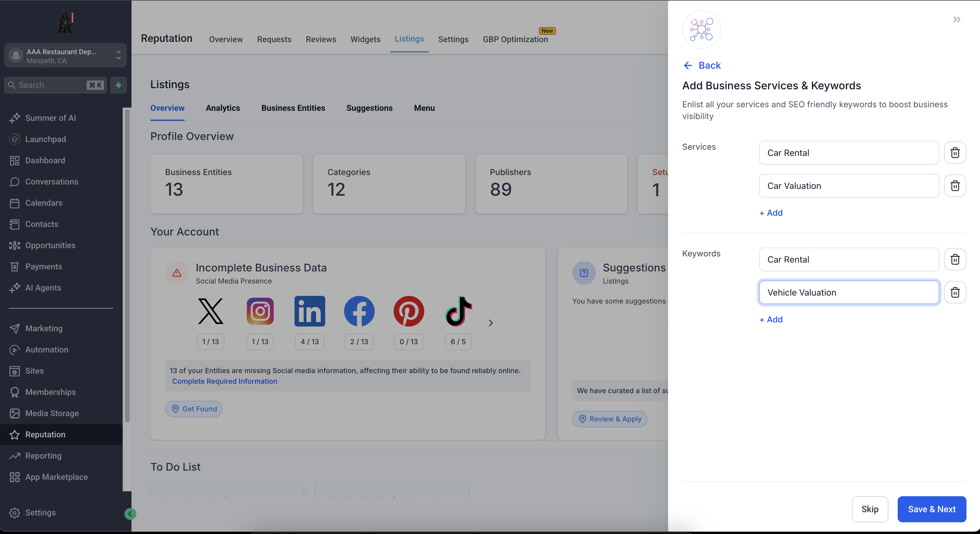Open the GBP Optimization tab
This screenshot has width=980, height=534.
515,39
